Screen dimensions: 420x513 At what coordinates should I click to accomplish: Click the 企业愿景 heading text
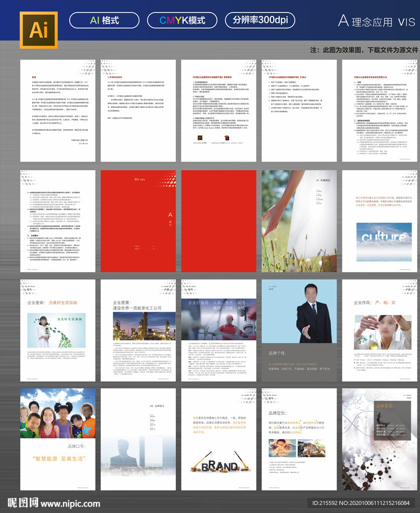[x=122, y=303]
